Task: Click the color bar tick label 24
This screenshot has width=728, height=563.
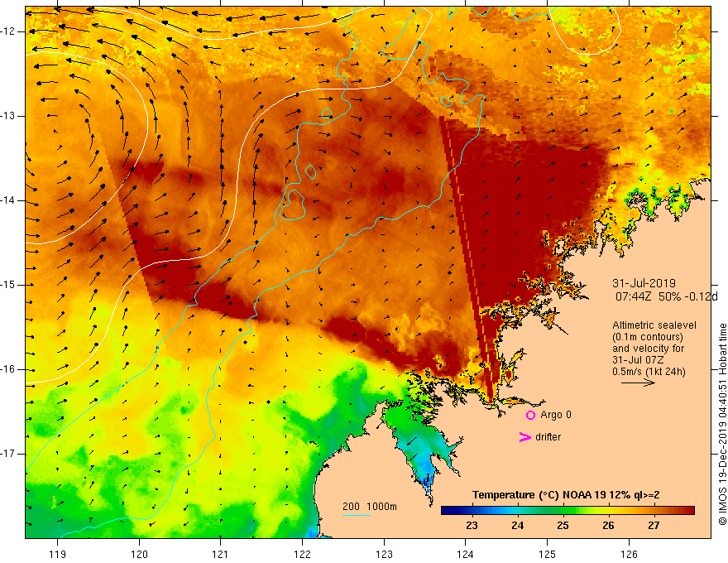Action: pos(517,526)
